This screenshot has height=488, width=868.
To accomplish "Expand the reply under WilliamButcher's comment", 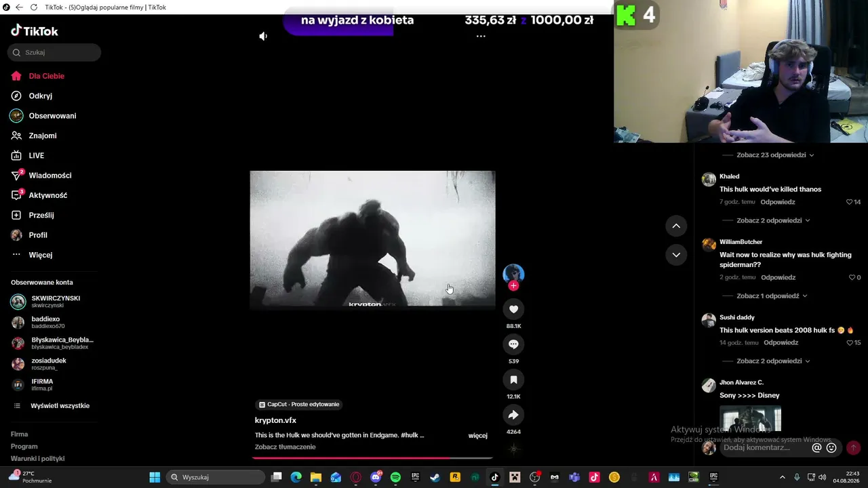I will [772, 296].
